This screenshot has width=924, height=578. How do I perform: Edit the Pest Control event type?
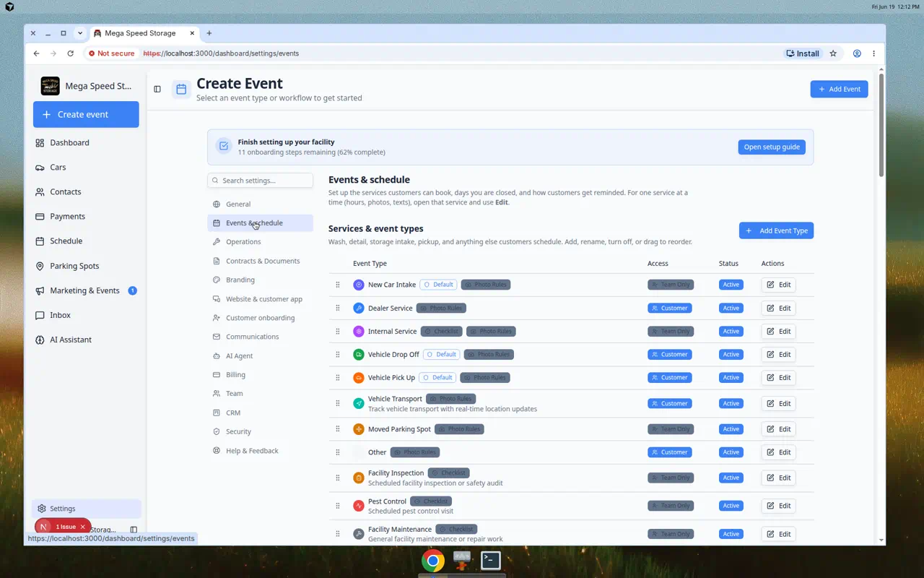point(778,506)
